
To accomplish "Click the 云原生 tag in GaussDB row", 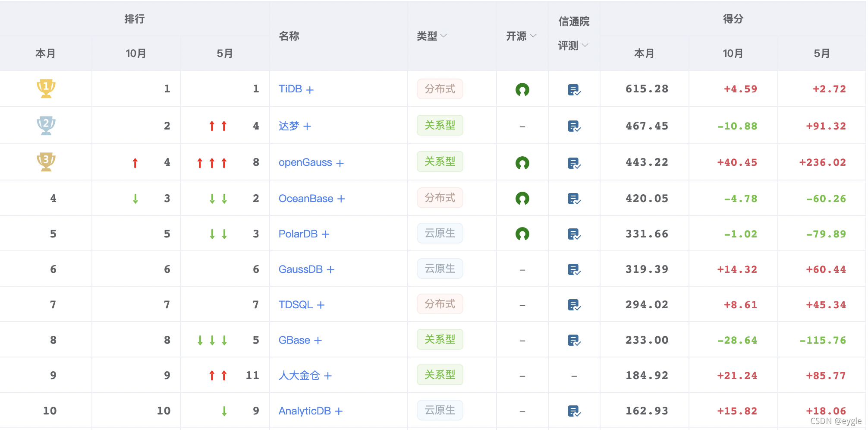I will [x=440, y=269].
